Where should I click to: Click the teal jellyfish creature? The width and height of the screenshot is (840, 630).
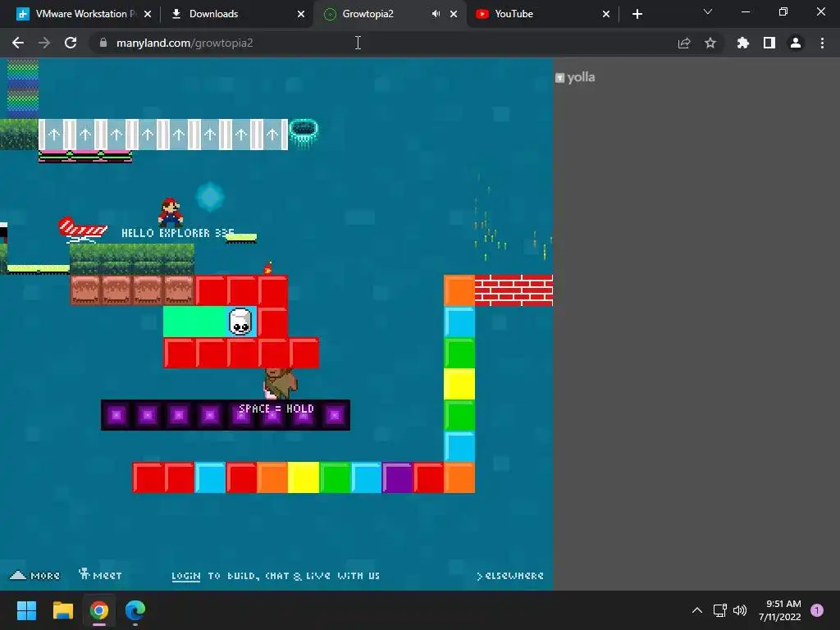coord(304,133)
